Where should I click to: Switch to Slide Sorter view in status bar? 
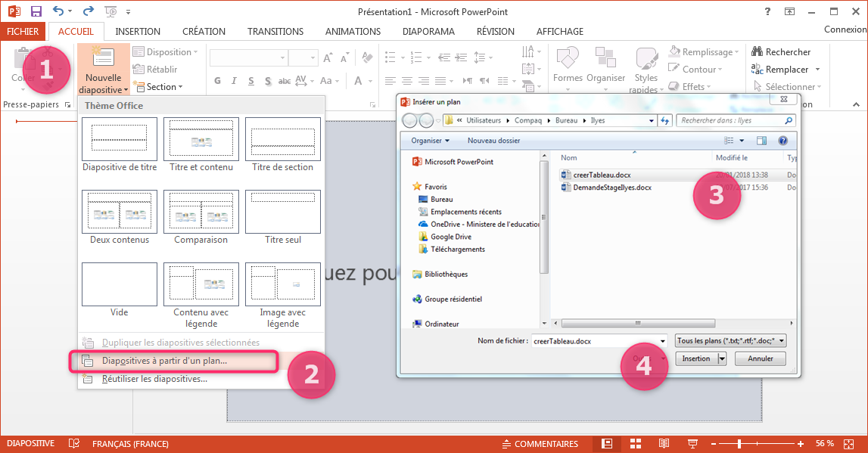click(x=635, y=443)
